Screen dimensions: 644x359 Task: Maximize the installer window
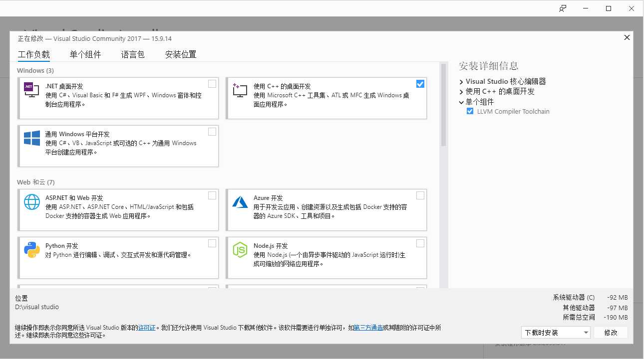609,8
